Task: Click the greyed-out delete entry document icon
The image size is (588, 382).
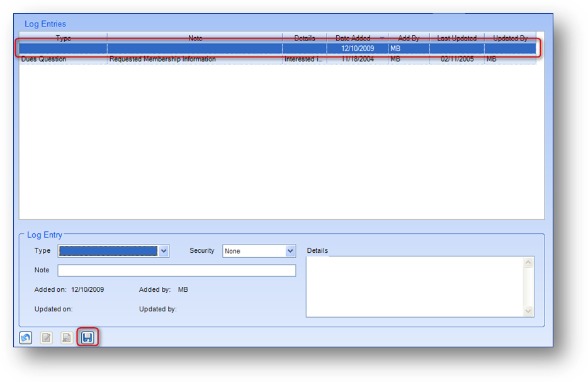Action: [66, 338]
